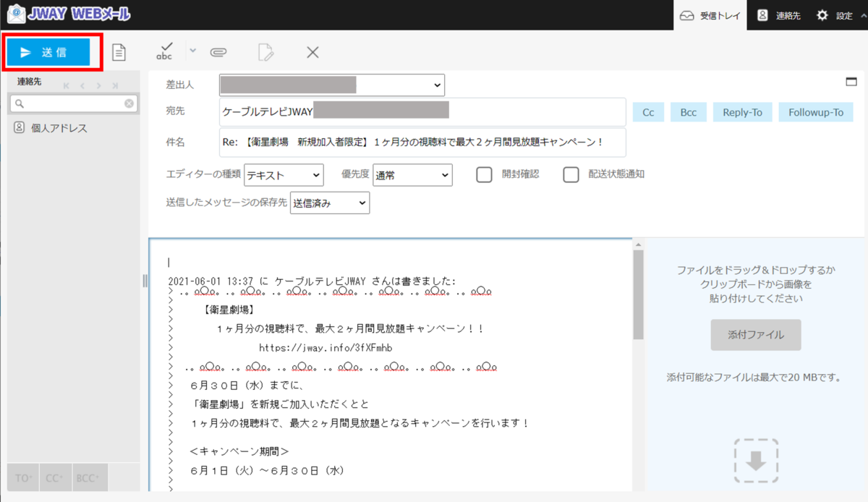This screenshot has height=502, width=868.
Task: Select the 個人アドレス address book
Action: pyautogui.click(x=74, y=128)
